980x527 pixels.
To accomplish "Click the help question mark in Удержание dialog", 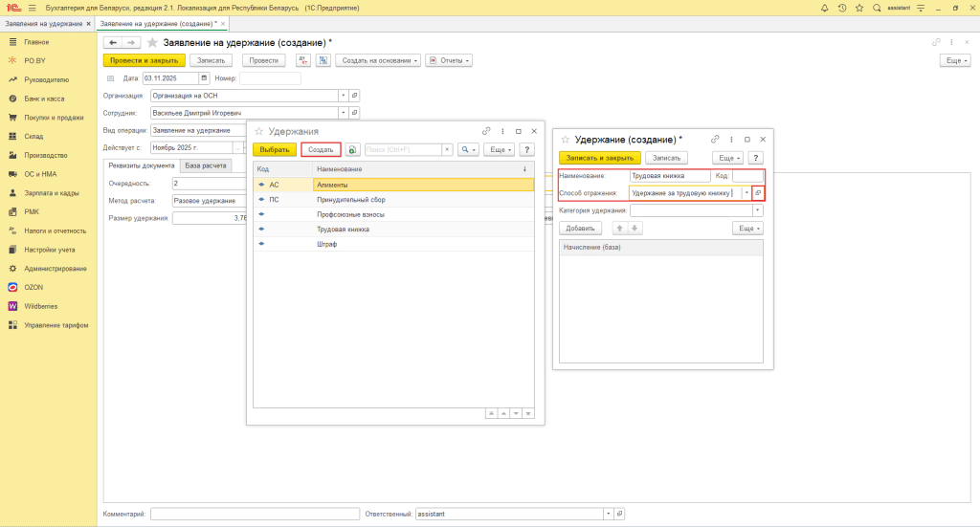I will pos(755,158).
